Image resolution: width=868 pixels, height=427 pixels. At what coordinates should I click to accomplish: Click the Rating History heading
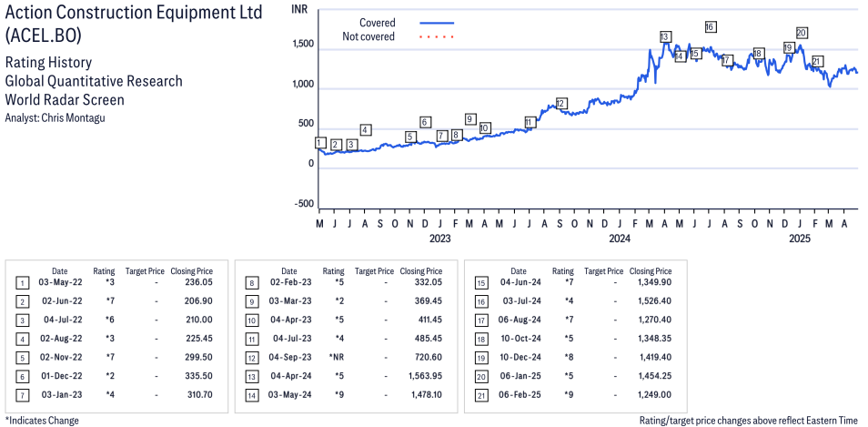(x=48, y=63)
